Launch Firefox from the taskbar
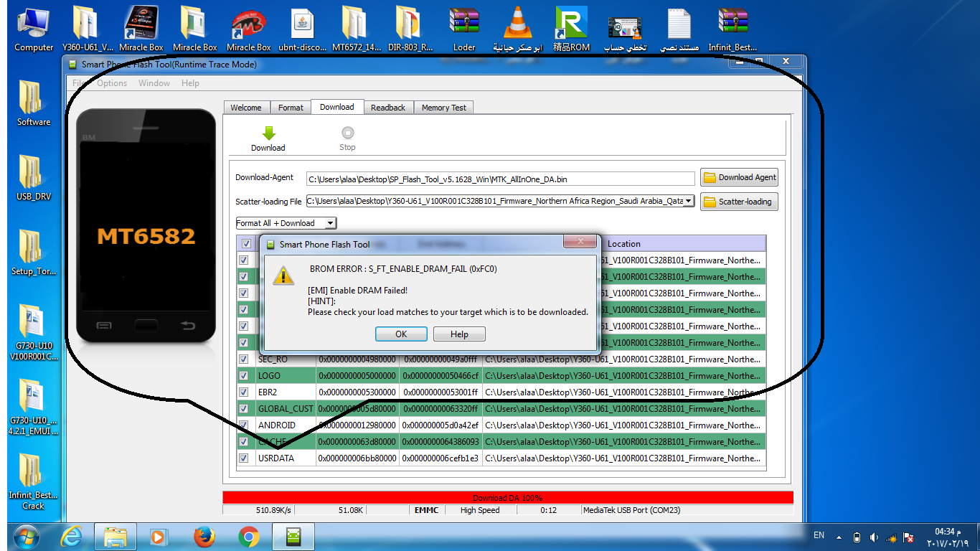 tap(204, 536)
